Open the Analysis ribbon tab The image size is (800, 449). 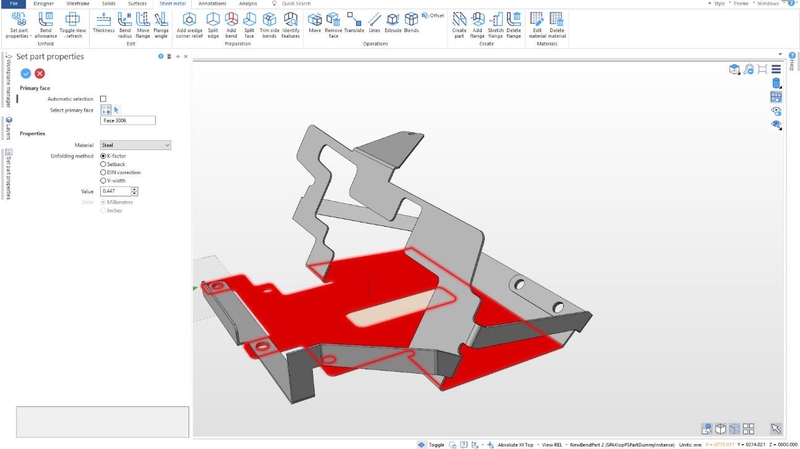coord(248,4)
